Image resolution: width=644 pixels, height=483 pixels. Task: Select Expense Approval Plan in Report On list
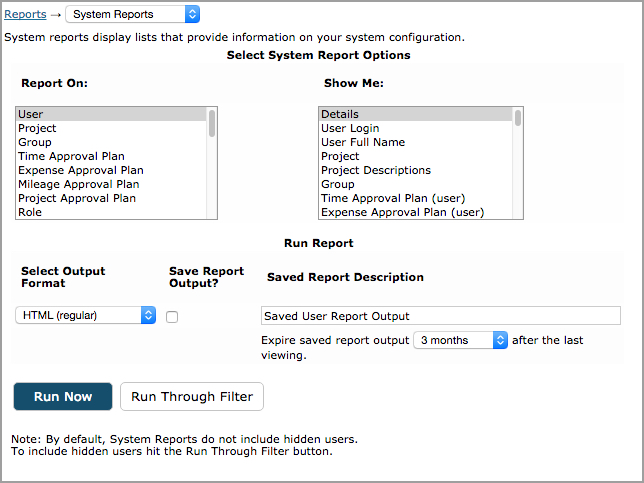pyautogui.click(x=111, y=170)
